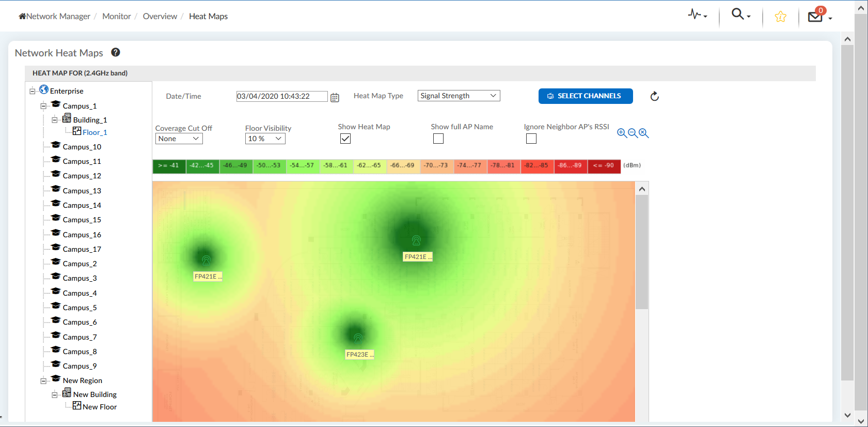Click the FP423E access point icon

[358, 338]
